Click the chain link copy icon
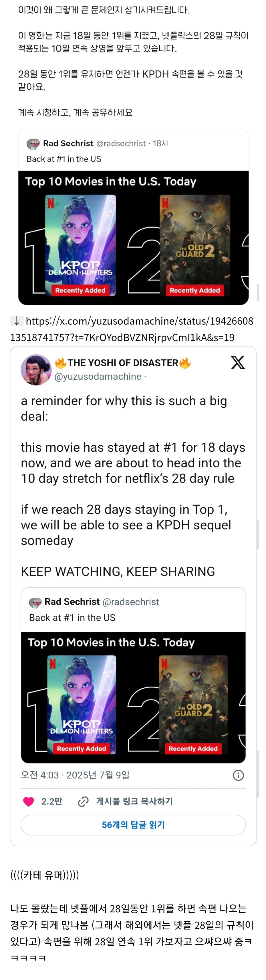The height and width of the screenshot is (980, 266). (83, 802)
